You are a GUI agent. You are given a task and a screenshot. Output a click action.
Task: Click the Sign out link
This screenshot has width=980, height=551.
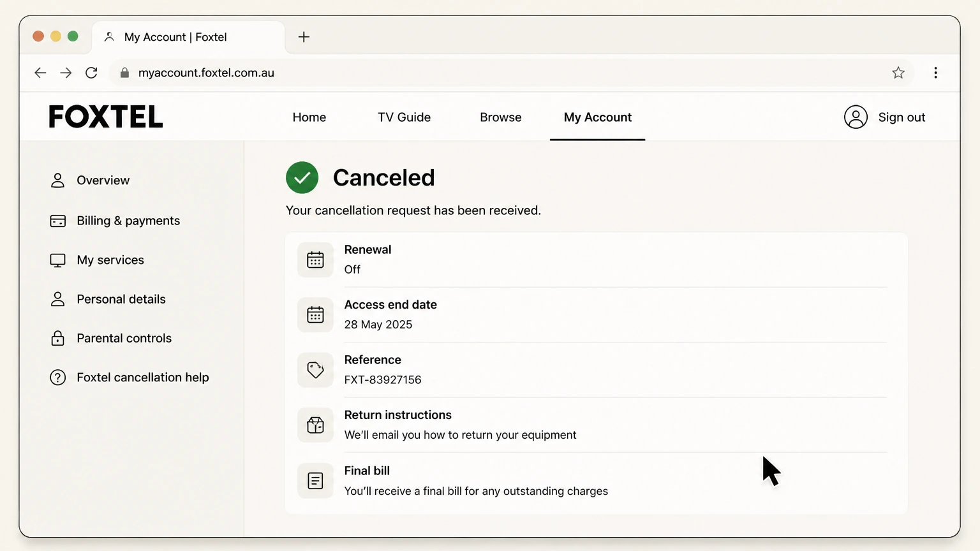click(902, 117)
